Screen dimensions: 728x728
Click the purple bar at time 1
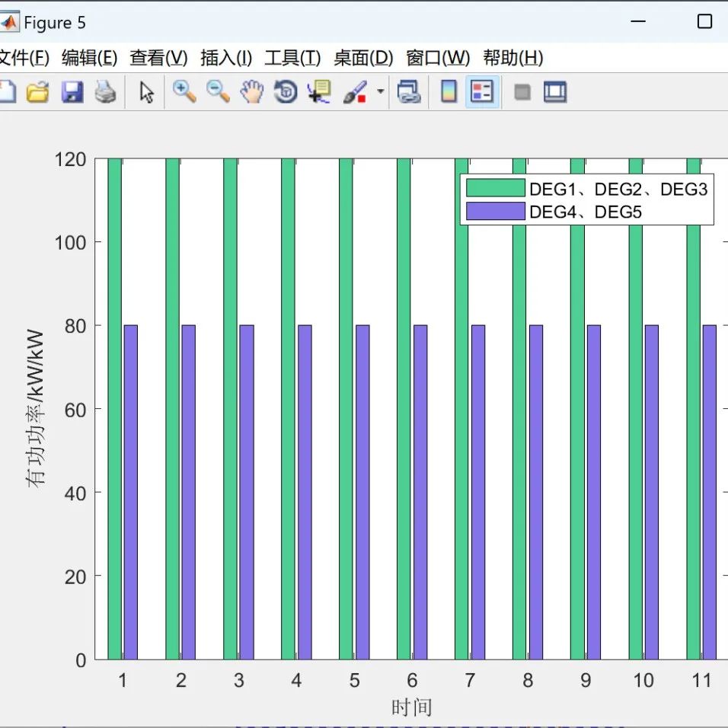tap(131, 492)
